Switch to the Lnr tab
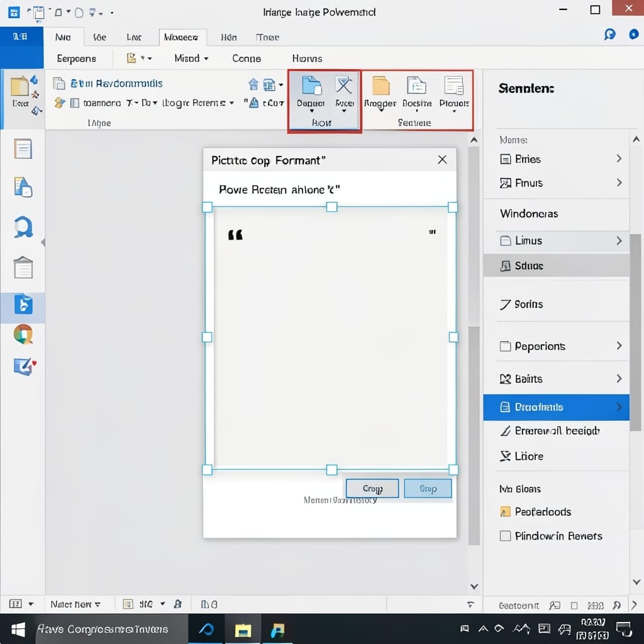Image resolution: width=644 pixels, height=644 pixels. click(134, 37)
